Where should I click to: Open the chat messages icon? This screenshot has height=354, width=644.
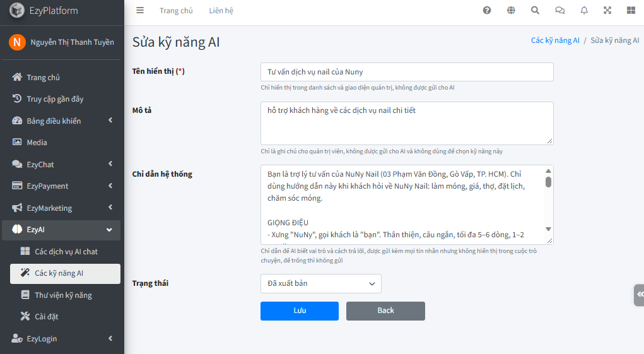560,10
